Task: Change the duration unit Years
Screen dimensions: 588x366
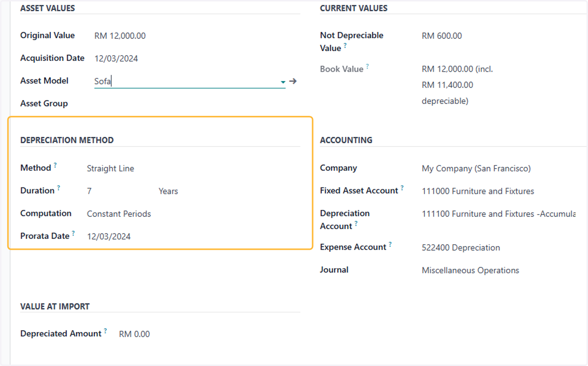Action: point(168,191)
